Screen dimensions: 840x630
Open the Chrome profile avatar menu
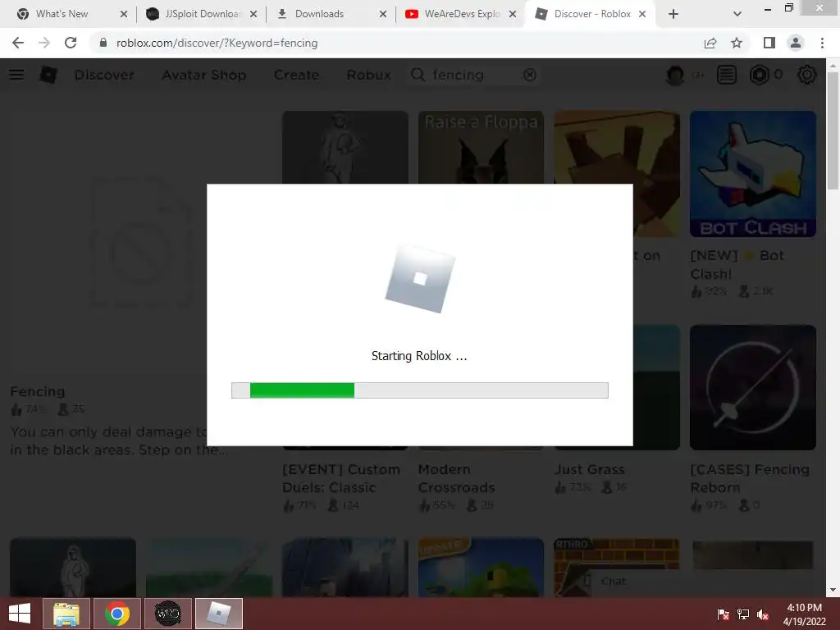tap(796, 43)
